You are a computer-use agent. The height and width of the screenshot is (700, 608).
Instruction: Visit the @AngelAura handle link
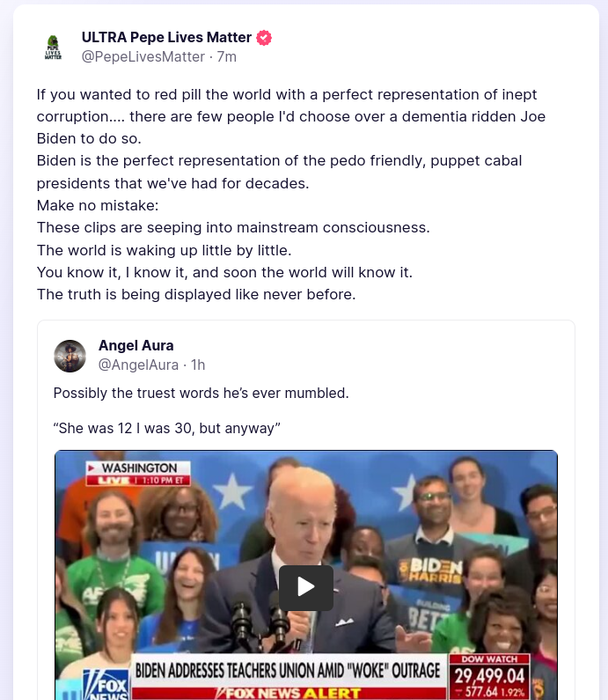click(138, 365)
